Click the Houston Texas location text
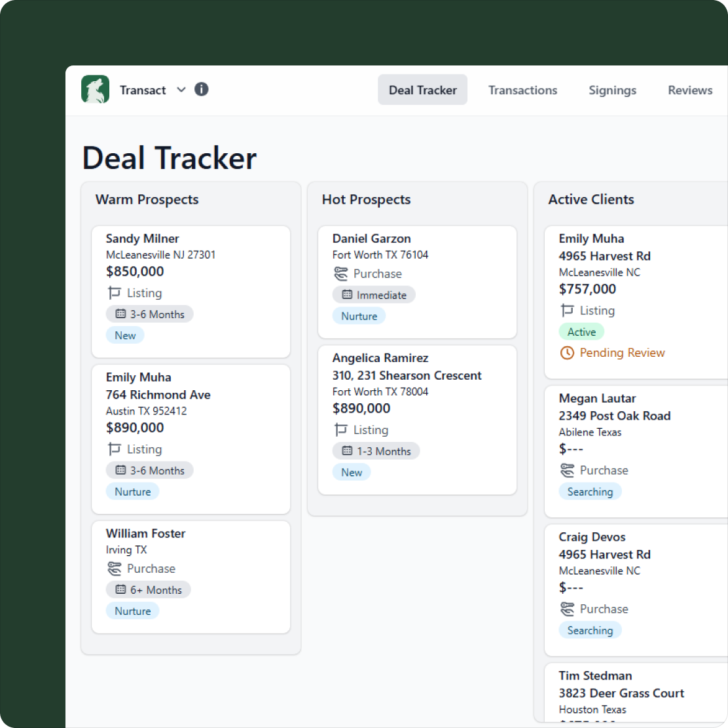Viewport: 728px width, 728px height. point(592,710)
